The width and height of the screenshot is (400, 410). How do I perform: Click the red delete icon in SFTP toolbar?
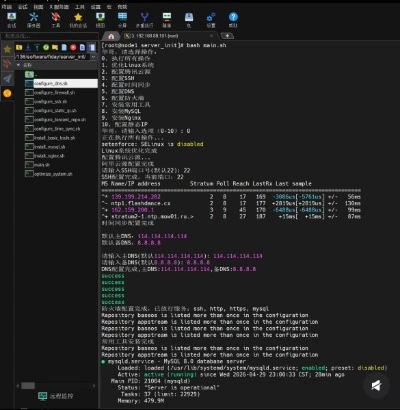[x=73, y=47]
